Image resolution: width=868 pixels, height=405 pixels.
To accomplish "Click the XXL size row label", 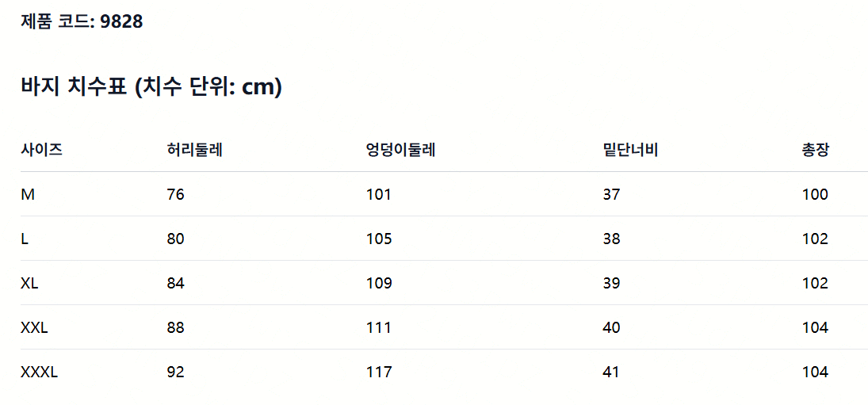I will tap(34, 327).
